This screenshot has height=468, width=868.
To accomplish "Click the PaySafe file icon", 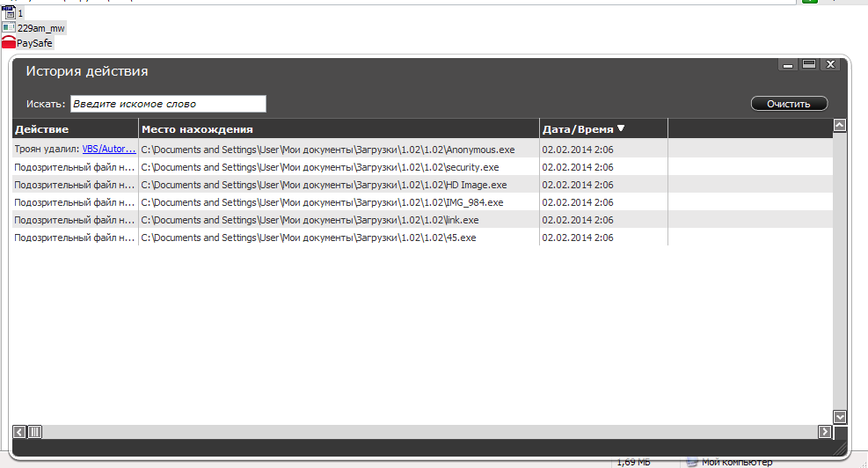I will 8,42.
